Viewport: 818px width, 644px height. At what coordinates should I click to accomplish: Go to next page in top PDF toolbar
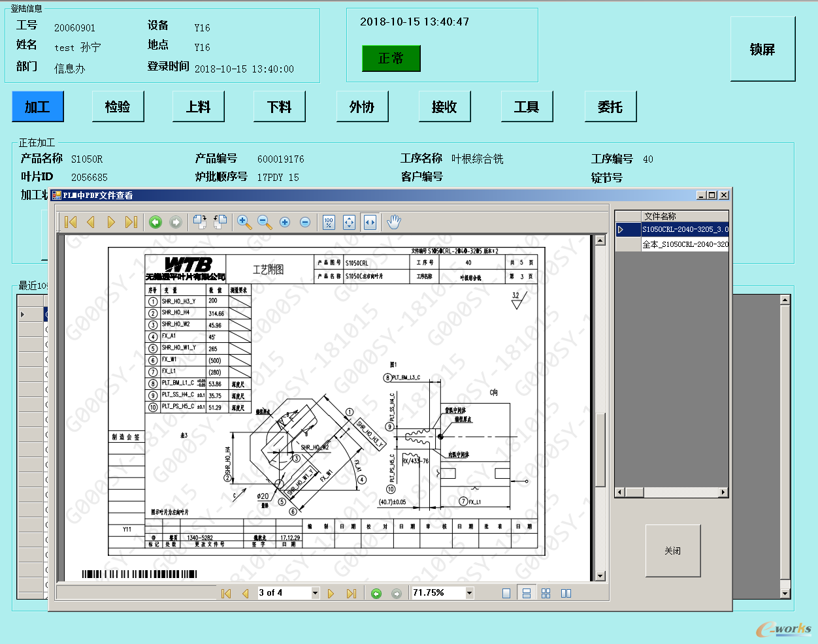[111, 222]
